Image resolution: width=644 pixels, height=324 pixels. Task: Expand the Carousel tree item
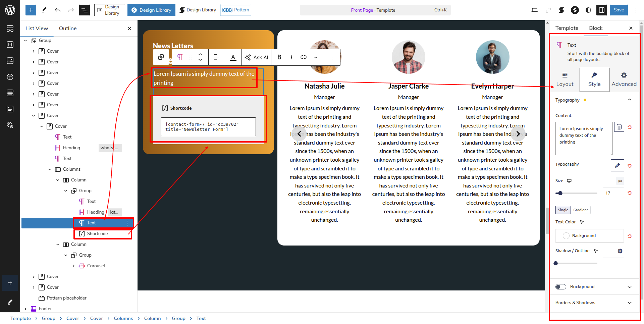[x=74, y=266]
